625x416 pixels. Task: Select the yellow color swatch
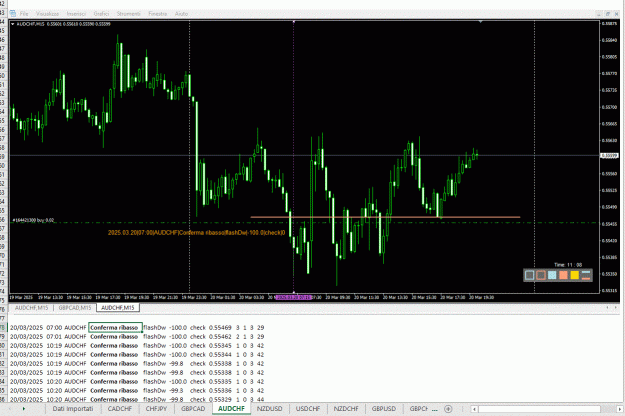574,275
